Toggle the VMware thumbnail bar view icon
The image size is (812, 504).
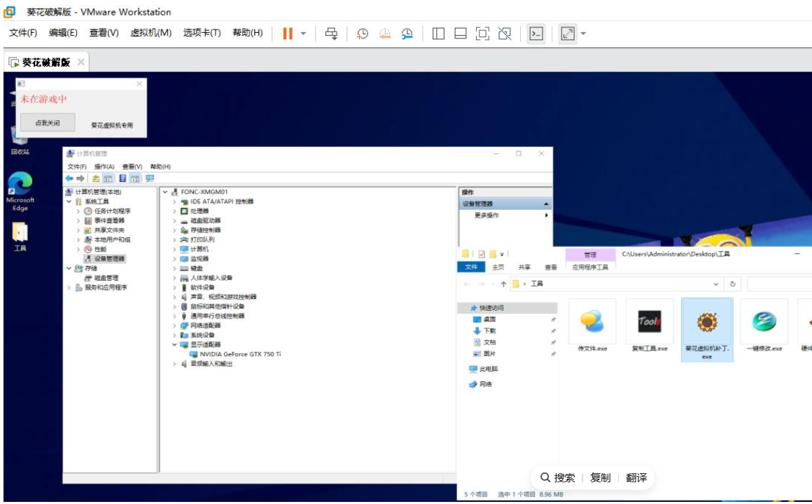[460, 34]
